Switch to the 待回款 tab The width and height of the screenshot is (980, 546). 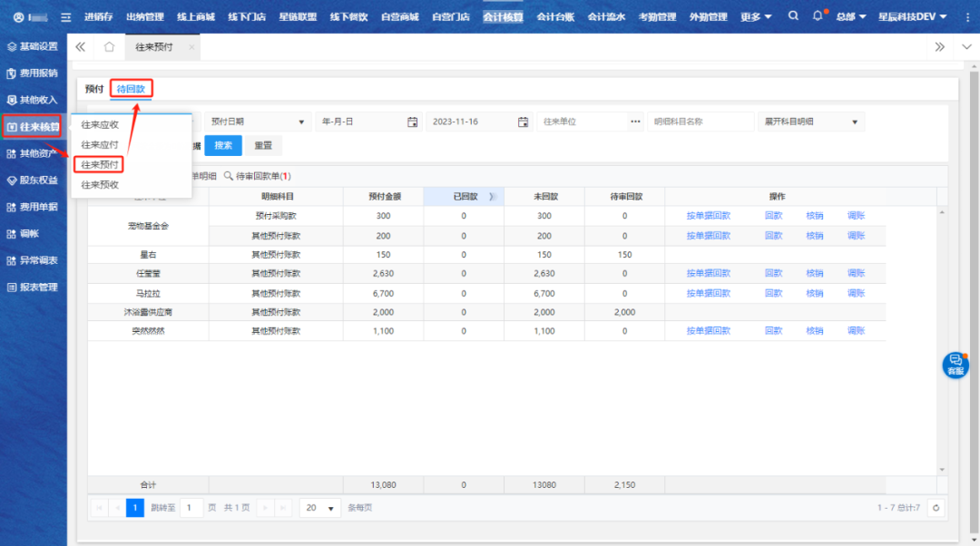[132, 88]
